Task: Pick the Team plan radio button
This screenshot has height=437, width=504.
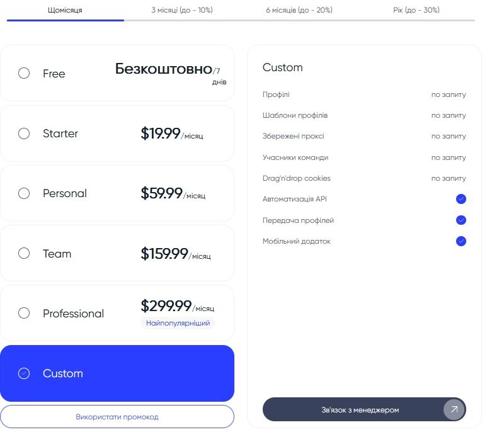Action: pyautogui.click(x=24, y=254)
